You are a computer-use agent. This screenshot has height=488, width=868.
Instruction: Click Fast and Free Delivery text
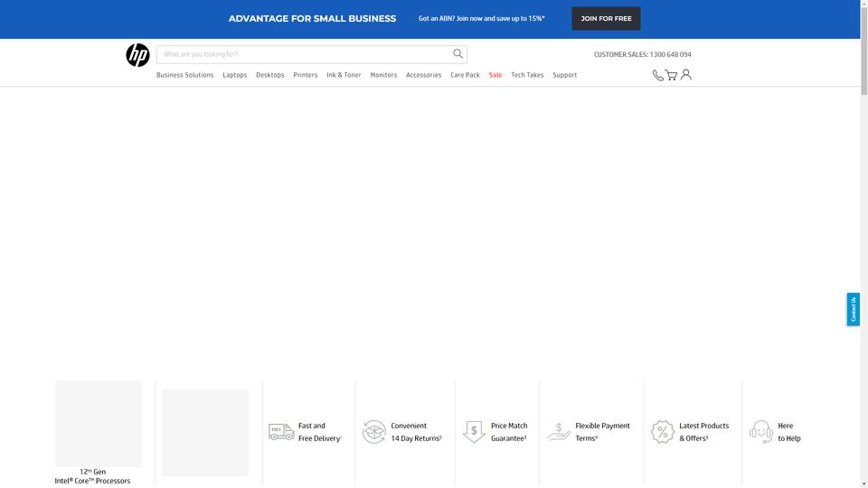click(x=320, y=432)
